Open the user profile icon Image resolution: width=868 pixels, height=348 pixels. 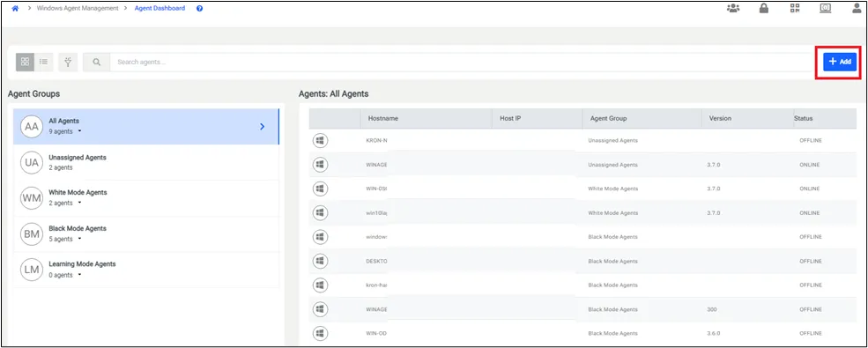857,8
